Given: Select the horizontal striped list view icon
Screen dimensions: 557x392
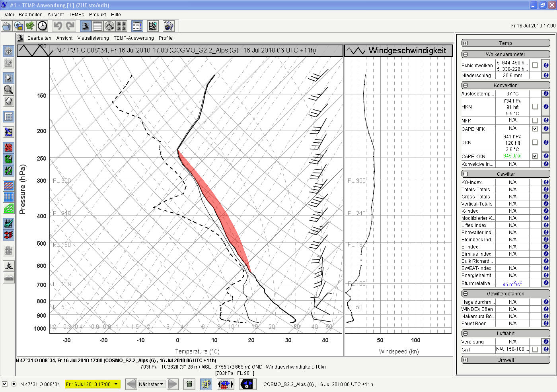Looking at the screenshot, I should click(x=97, y=26).
